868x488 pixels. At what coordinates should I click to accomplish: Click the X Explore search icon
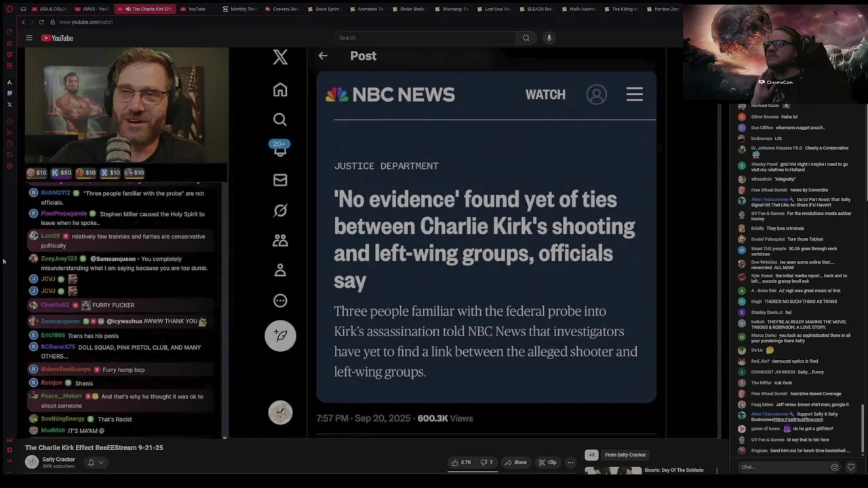280,120
